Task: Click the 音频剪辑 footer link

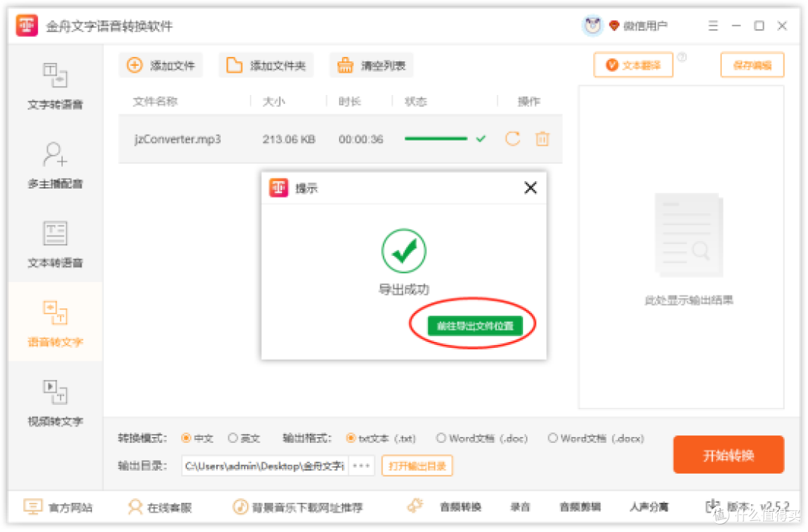Action: (x=581, y=507)
